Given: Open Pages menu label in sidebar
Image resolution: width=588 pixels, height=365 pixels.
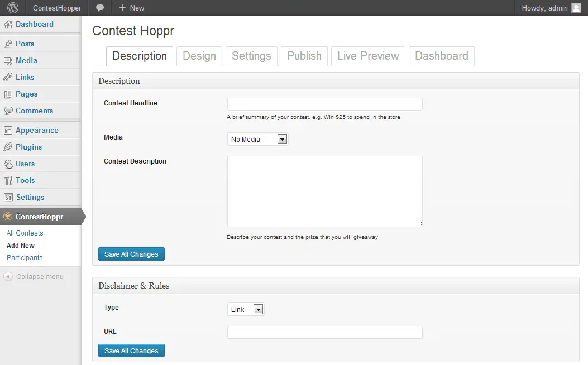Looking at the screenshot, I should pos(27,94).
